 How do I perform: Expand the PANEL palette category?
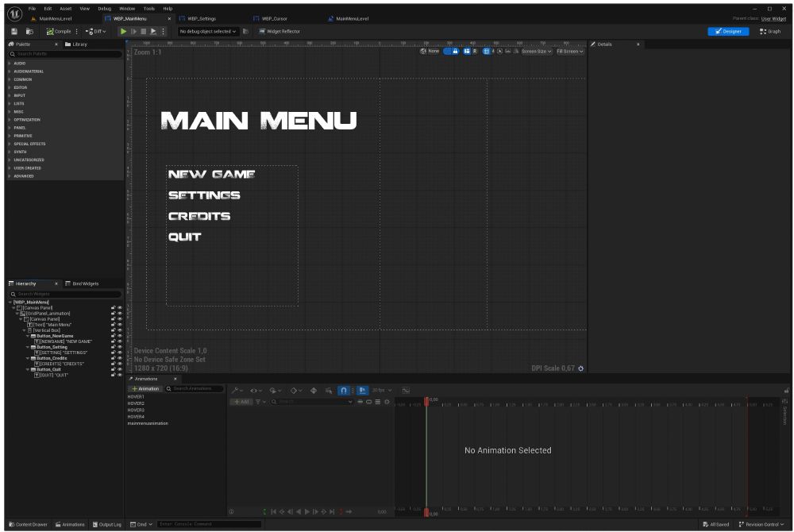pyautogui.click(x=10, y=128)
